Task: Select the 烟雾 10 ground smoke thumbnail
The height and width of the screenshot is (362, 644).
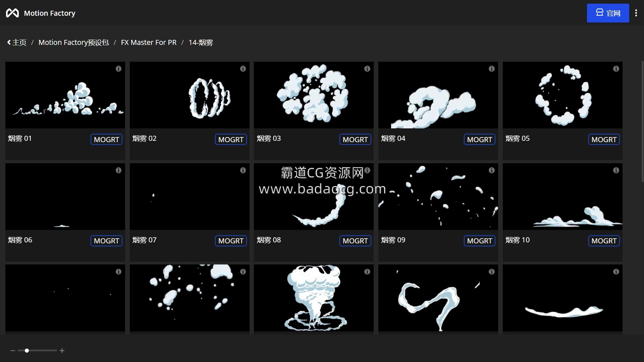Action: [562, 196]
